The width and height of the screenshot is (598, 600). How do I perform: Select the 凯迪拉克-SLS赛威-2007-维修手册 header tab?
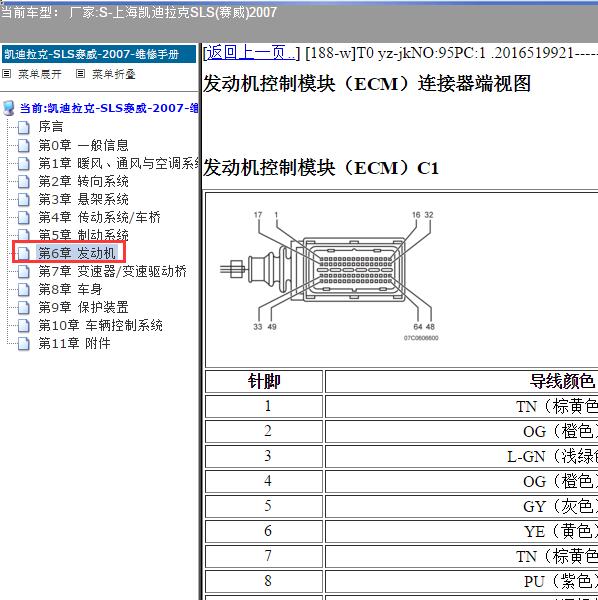point(99,54)
